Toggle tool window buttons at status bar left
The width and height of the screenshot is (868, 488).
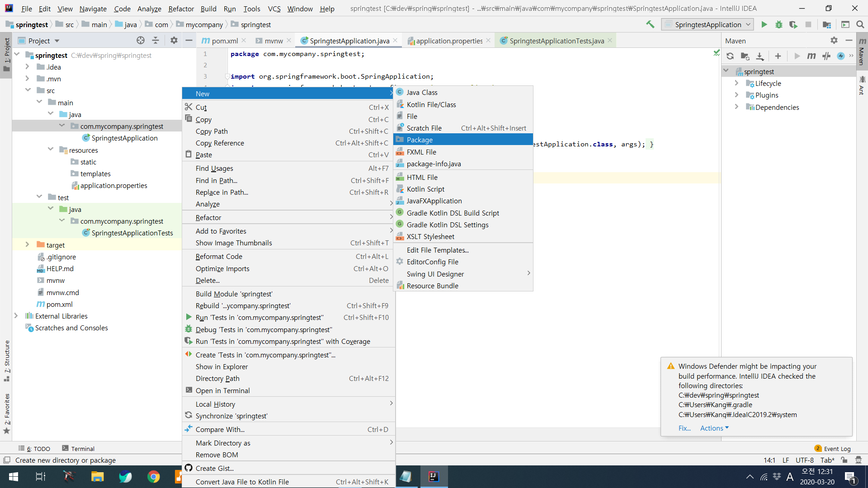click(7, 460)
